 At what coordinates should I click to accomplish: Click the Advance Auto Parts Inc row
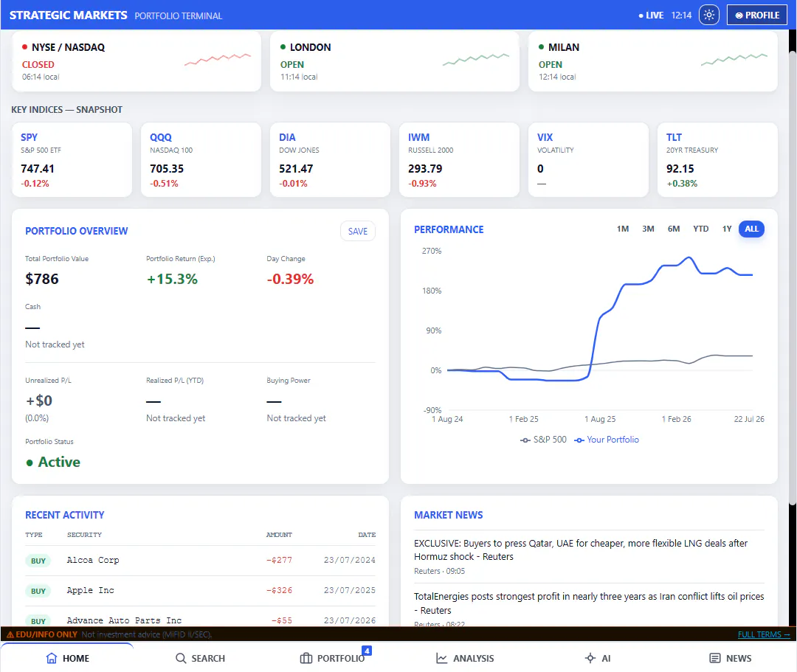click(200, 617)
